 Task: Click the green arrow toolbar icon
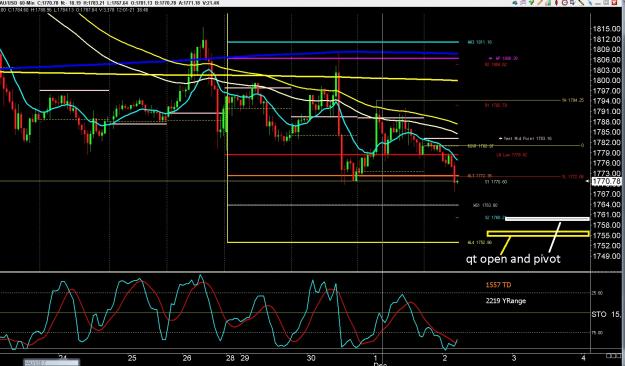[x=531, y=2]
